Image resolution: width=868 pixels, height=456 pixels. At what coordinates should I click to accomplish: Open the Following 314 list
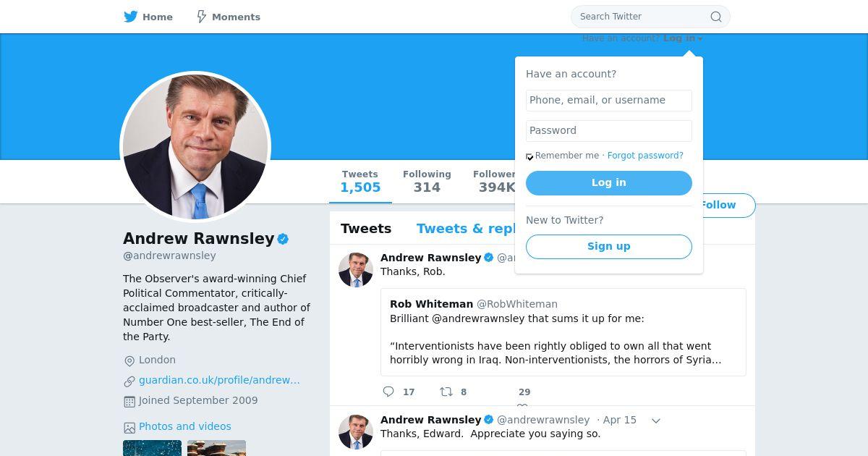click(427, 182)
